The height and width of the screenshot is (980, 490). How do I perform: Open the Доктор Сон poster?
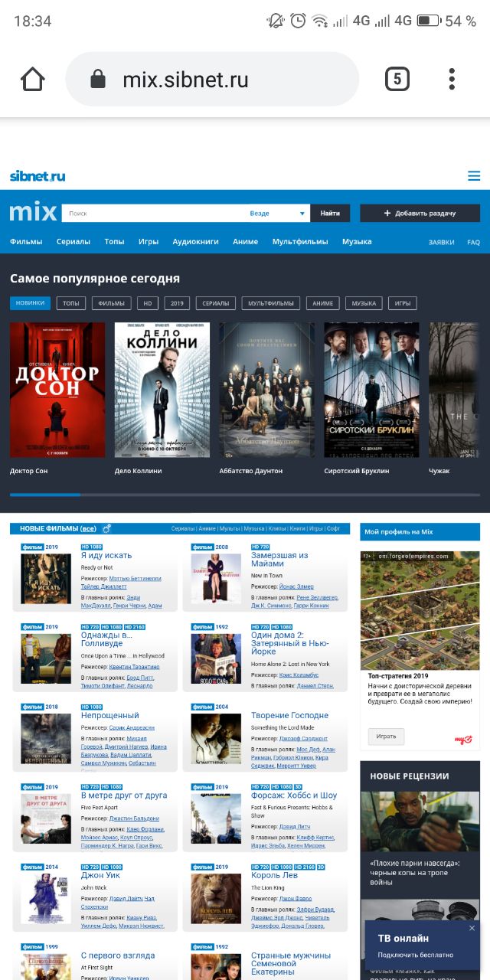pyautogui.click(x=57, y=390)
